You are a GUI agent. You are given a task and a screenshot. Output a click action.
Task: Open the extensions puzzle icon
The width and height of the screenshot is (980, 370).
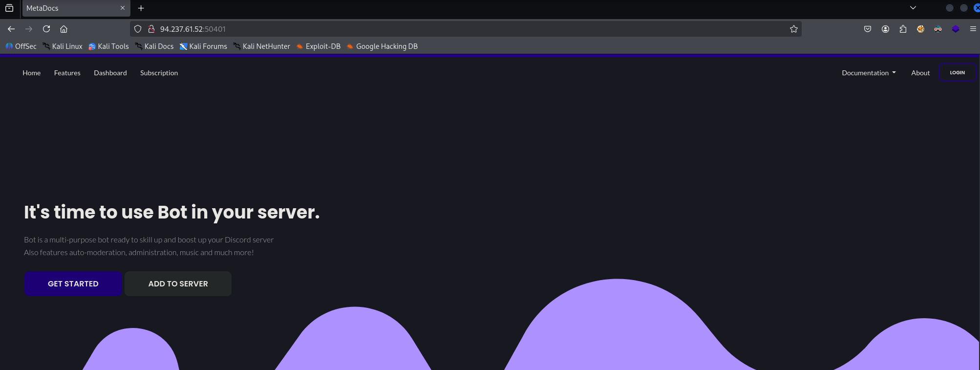903,29
